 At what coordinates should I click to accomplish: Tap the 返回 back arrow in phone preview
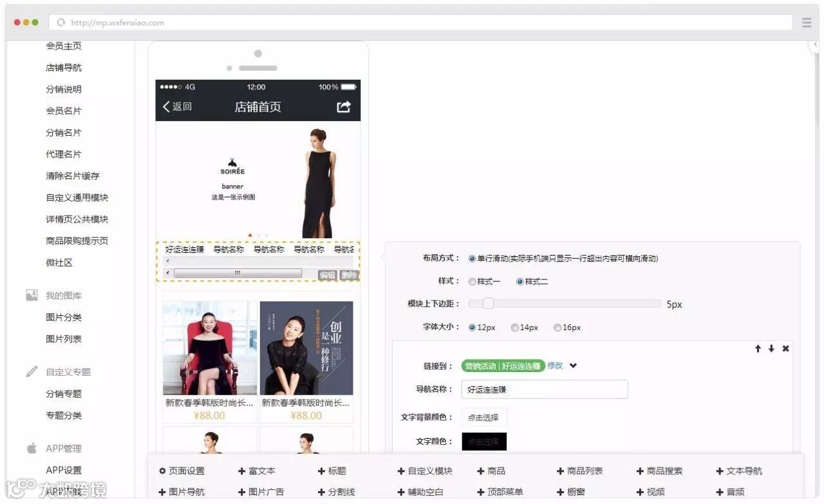177,107
